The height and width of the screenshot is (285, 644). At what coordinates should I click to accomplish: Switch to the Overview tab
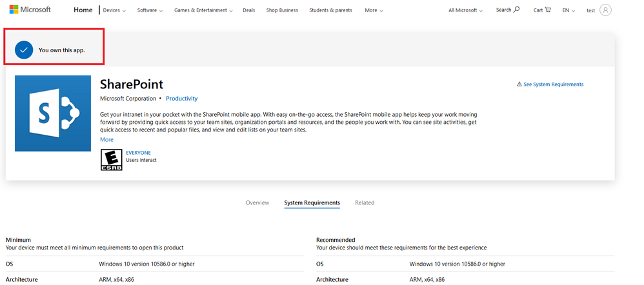pyautogui.click(x=257, y=202)
